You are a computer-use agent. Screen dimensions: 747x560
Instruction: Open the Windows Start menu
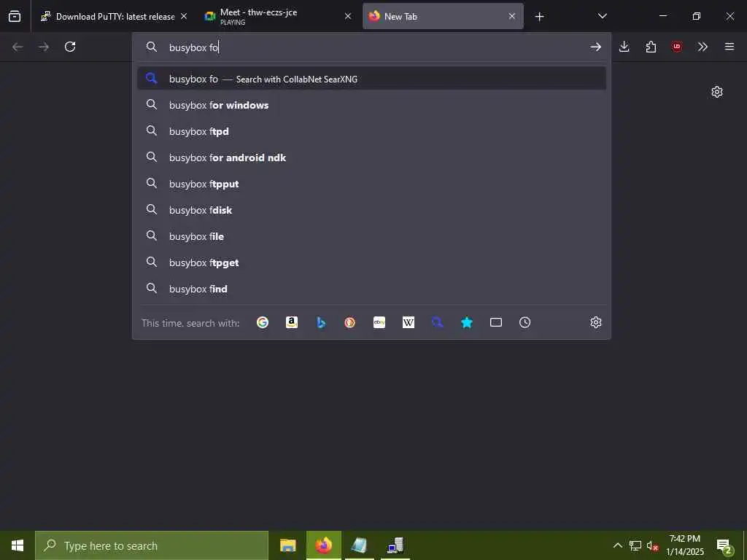(18, 545)
